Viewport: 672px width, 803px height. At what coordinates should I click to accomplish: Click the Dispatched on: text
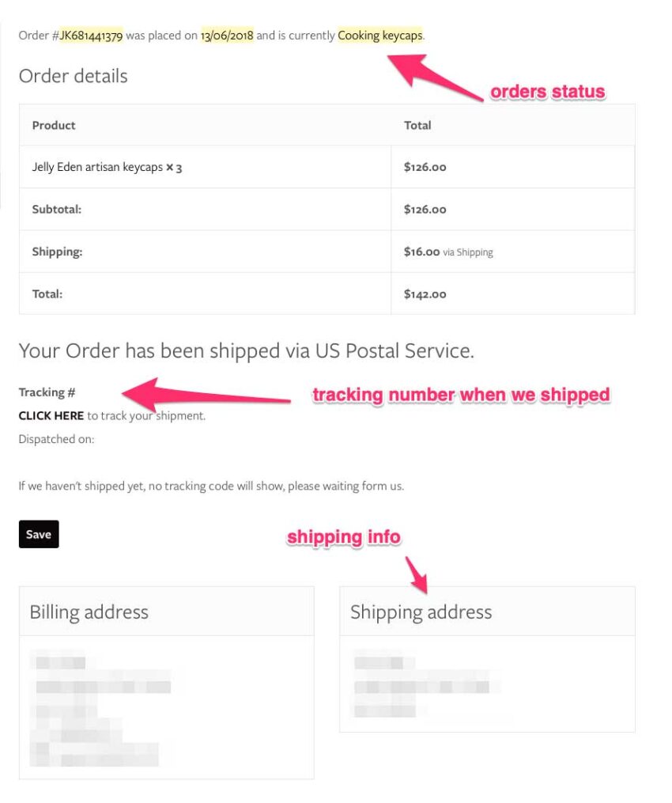point(56,438)
